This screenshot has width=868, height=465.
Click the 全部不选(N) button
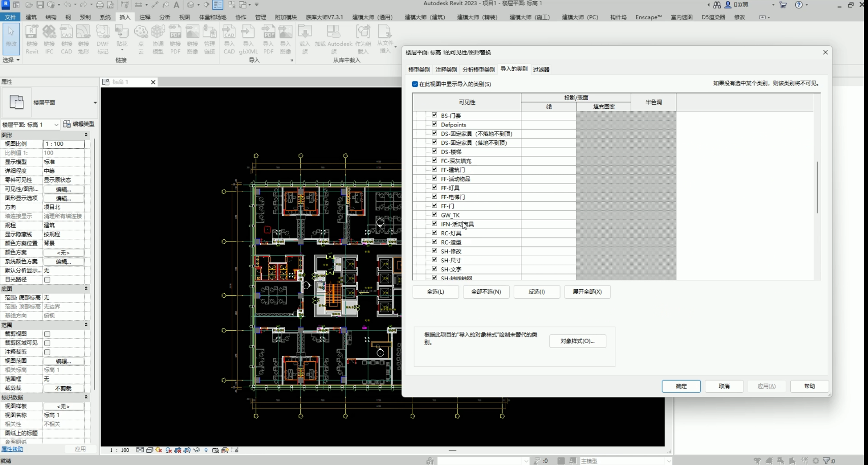pyautogui.click(x=486, y=292)
